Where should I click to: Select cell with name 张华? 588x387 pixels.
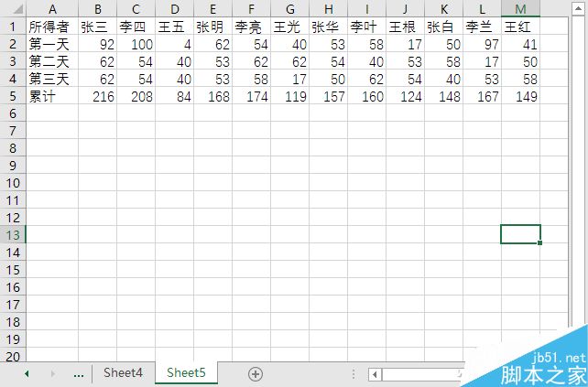pyautogui.click(x=328, y=27)
